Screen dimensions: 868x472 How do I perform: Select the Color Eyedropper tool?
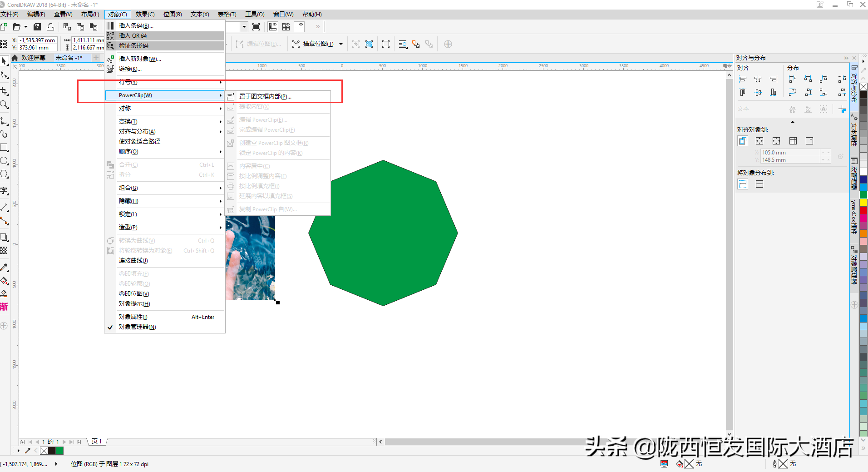click(x=4, y=267)
